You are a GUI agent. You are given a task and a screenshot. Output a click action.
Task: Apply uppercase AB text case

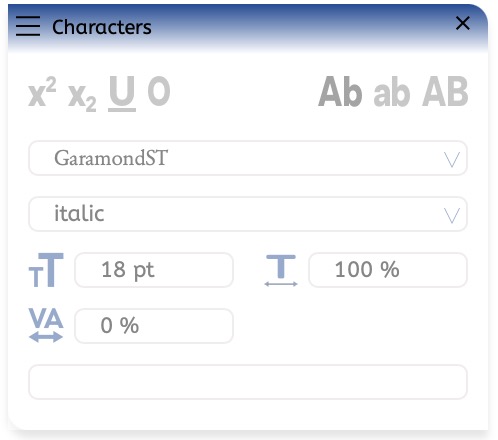click(445, 91)
